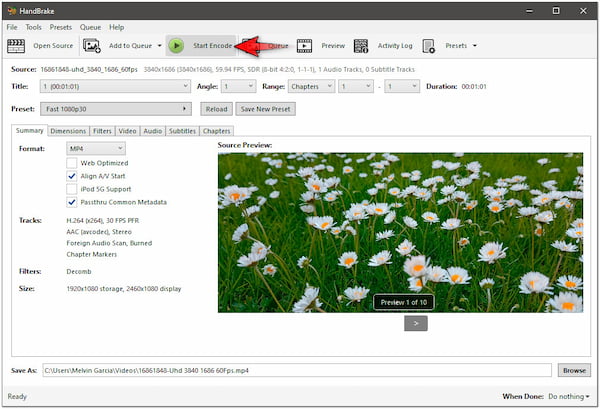600x409 pixels.
Task: Uncheck Align A/V Start
Action: [72, 176]
